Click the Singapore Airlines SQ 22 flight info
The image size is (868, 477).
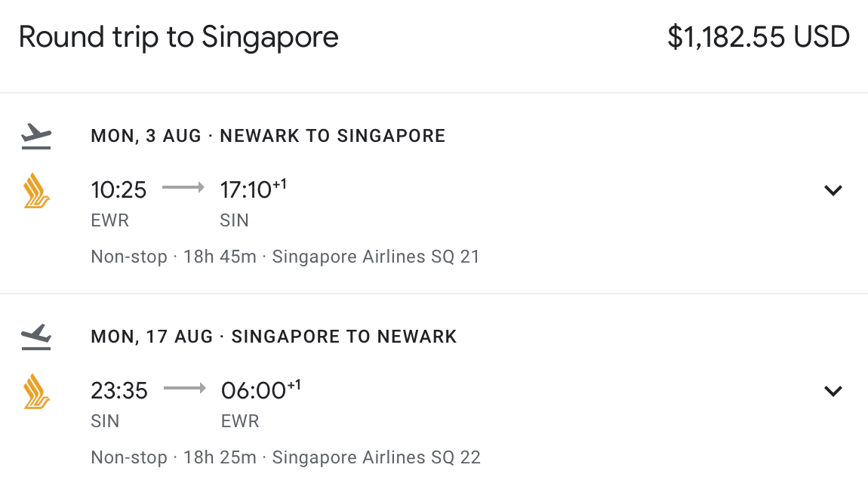click(376, 457)
